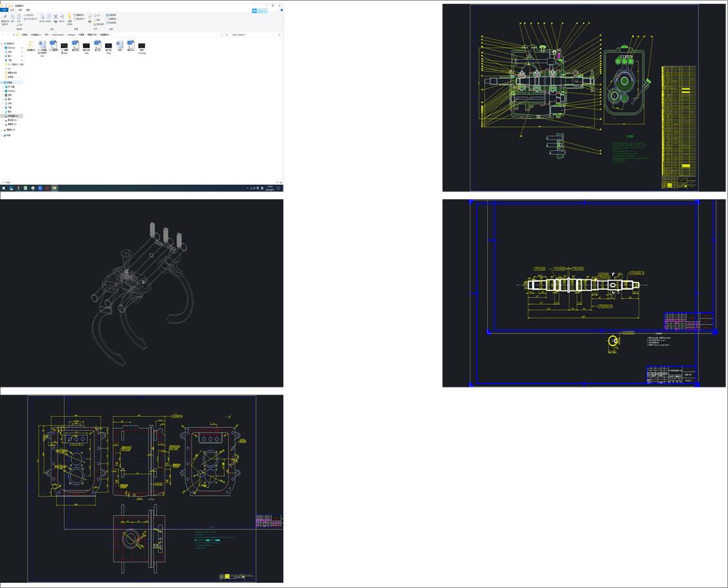The height and width of the screenshot is (588, 728).
Task: Select the yellow folder in file list
Action: (31, 46)
